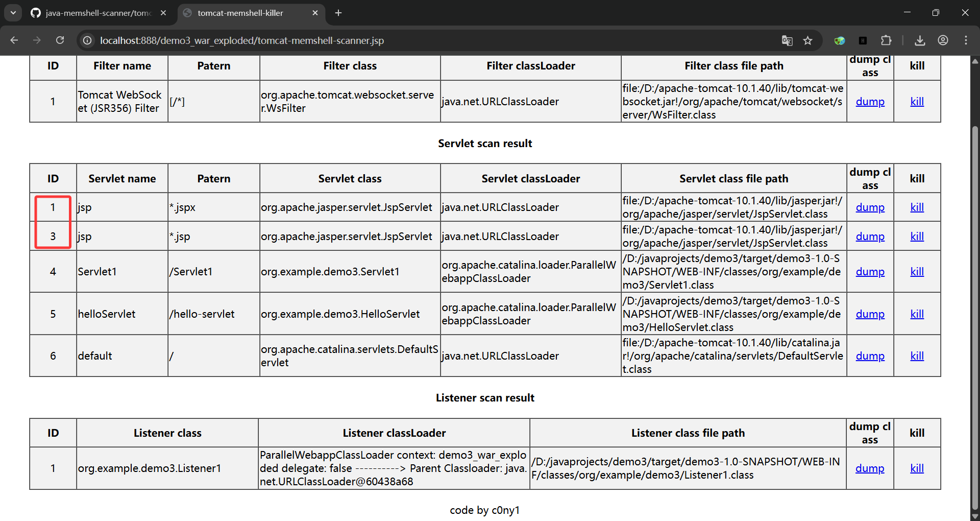The height and width of the screenshot is (521, 980).
Task: Dump the Tomcat WebSocket filter class
Action: click(x=870, y=102)
